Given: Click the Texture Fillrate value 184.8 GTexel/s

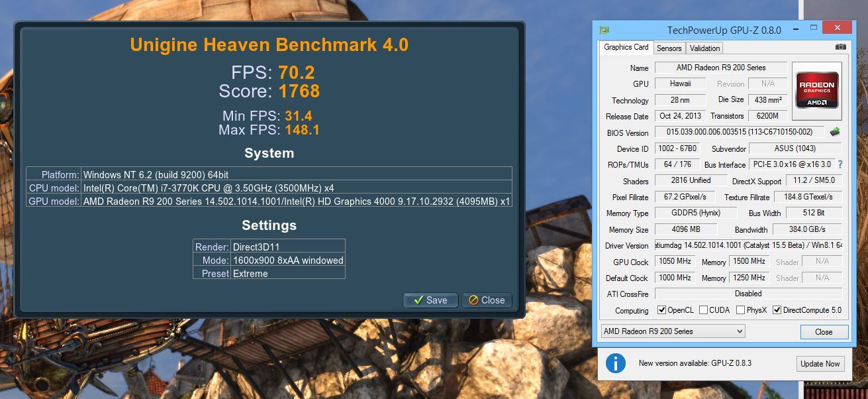Looking at the screenshot, I should [808, 197].
